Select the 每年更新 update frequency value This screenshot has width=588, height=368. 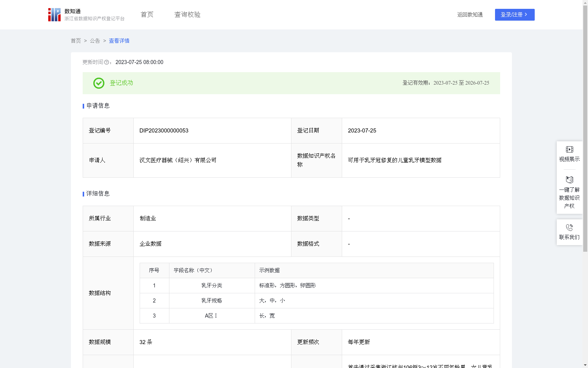pos(359,342)
